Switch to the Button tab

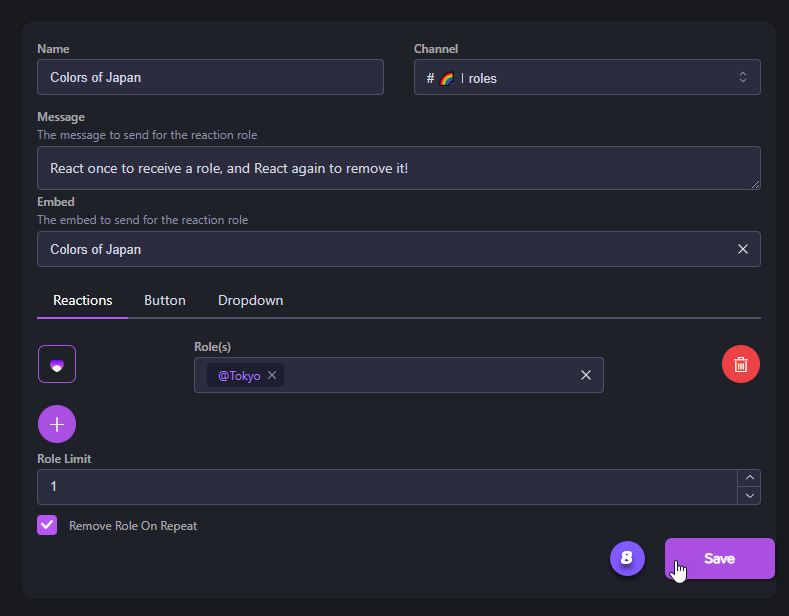pyautogui.click(x=165, y=300)
